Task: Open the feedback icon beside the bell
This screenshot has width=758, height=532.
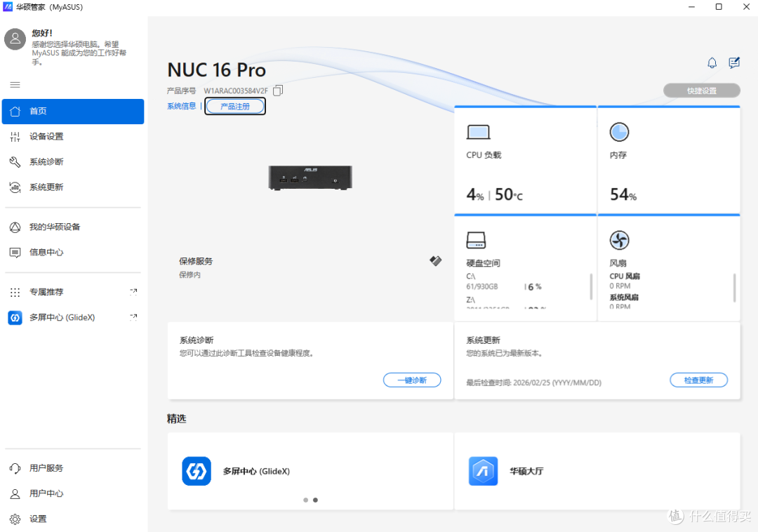Action: pyautogui.click(x=734, y=63)
